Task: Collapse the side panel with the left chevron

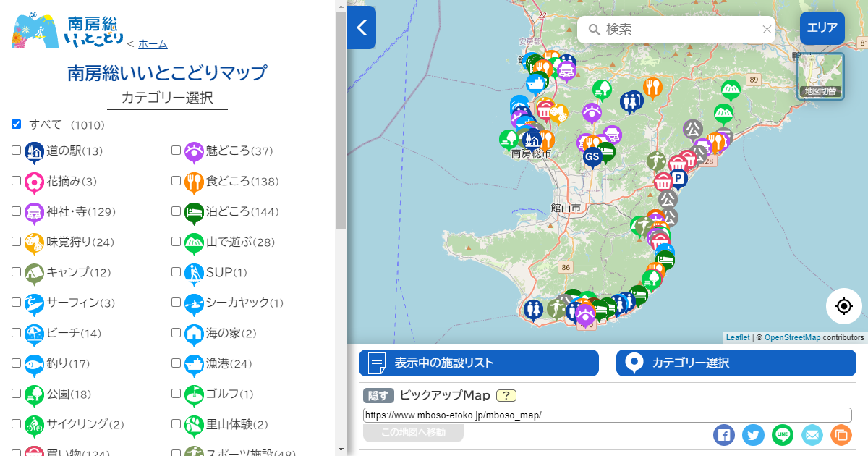Action: coord(362,28)
